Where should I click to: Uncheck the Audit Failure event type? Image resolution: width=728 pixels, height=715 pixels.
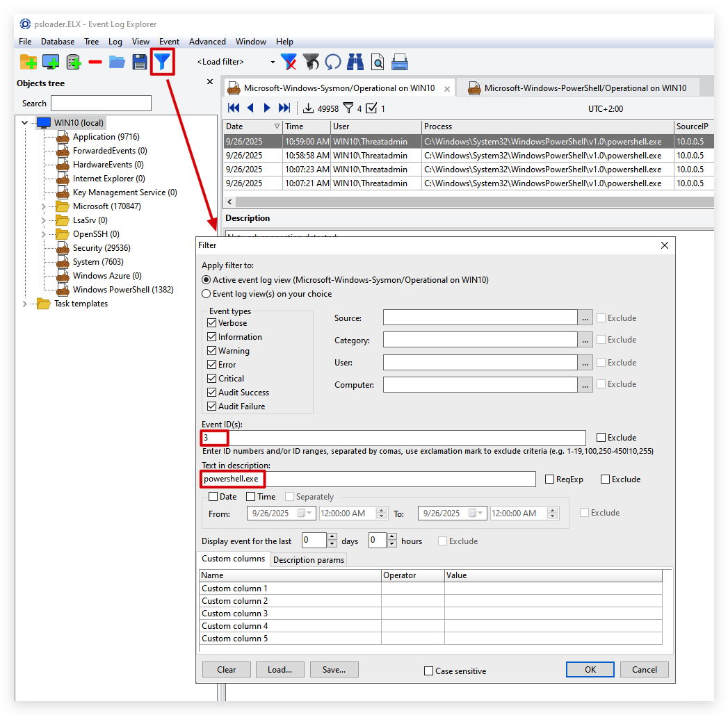[x=211, y=406]
